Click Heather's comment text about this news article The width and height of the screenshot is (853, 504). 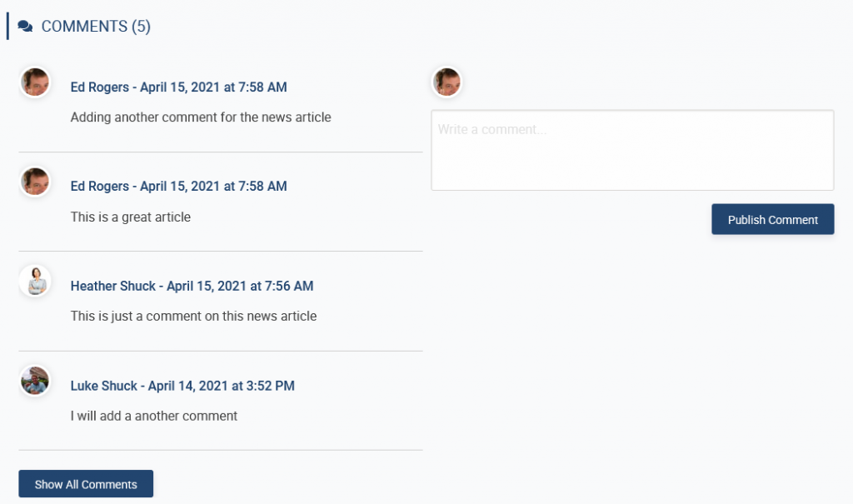pyautogui.click(x=193, y=317)
